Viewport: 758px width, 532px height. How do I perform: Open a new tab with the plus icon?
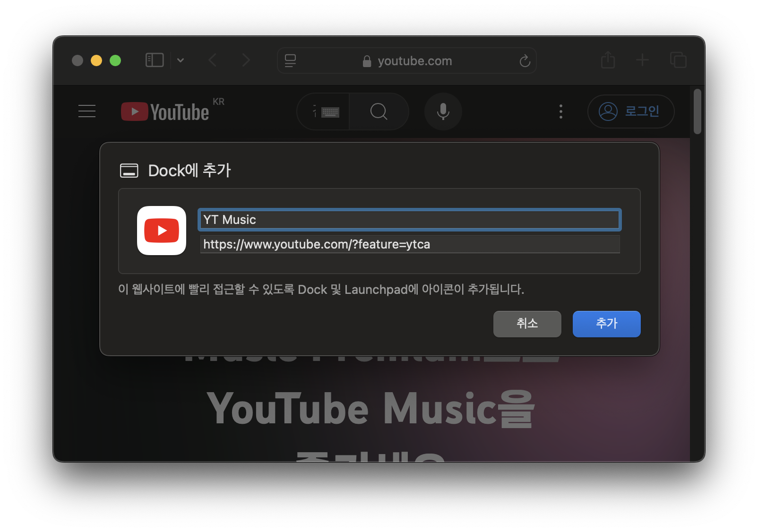click(642, 60)
